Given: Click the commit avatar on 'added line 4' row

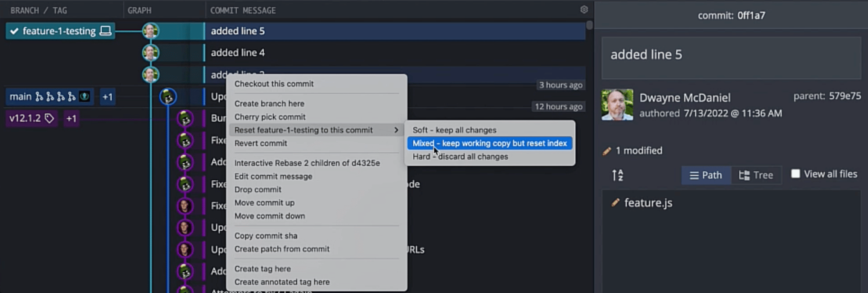Looking at the screenshot, I should point(151,52).
